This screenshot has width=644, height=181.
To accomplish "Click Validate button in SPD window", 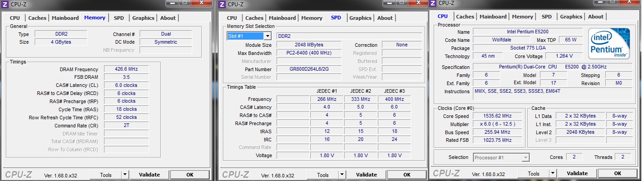I will tap(366, 175).
